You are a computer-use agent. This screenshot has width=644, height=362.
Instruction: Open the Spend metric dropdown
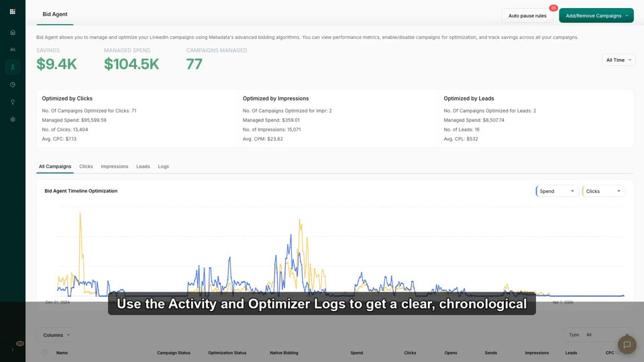[x=557, y=191]
